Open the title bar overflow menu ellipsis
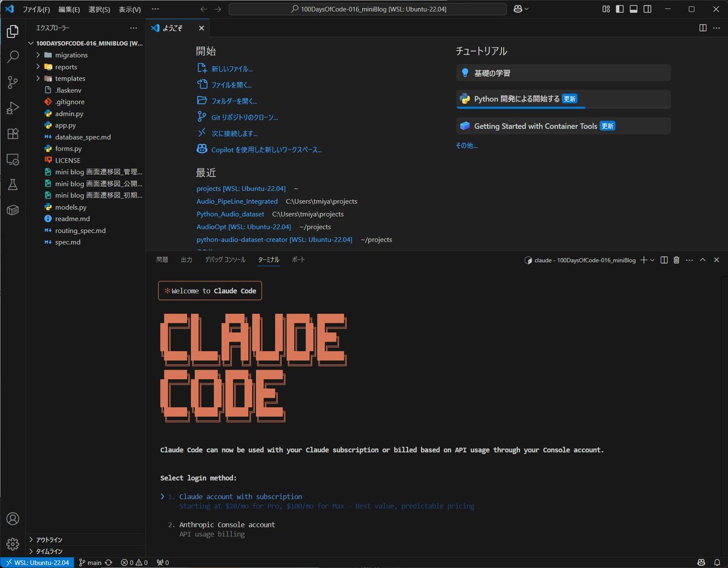728x568 pixels. [x=155, y=9]
